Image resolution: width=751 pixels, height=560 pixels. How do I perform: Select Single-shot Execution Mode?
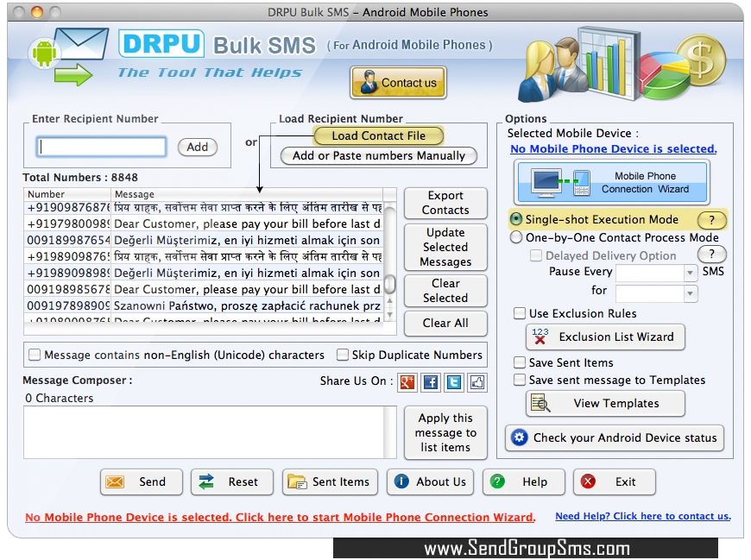pos(516,219)
